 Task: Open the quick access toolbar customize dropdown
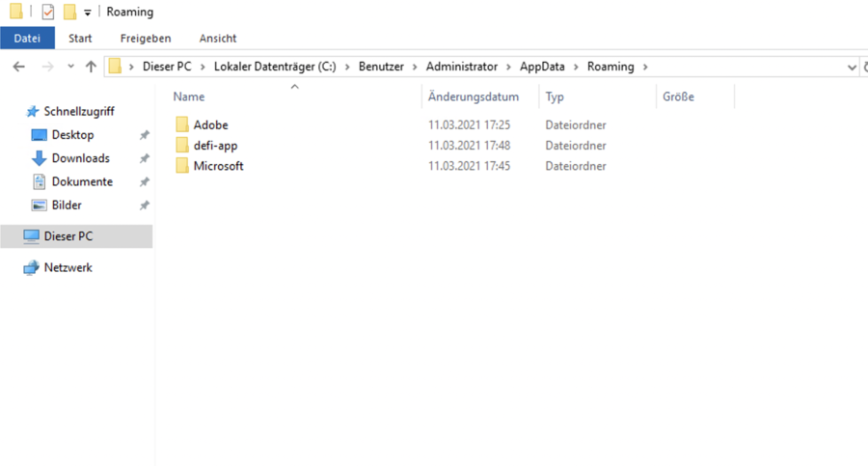[88, 13]
